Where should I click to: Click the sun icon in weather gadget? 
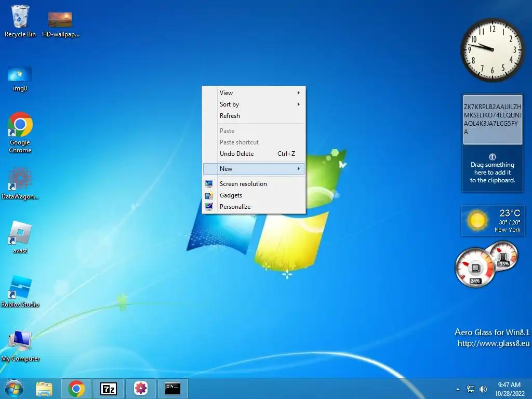tap(477, 220)
